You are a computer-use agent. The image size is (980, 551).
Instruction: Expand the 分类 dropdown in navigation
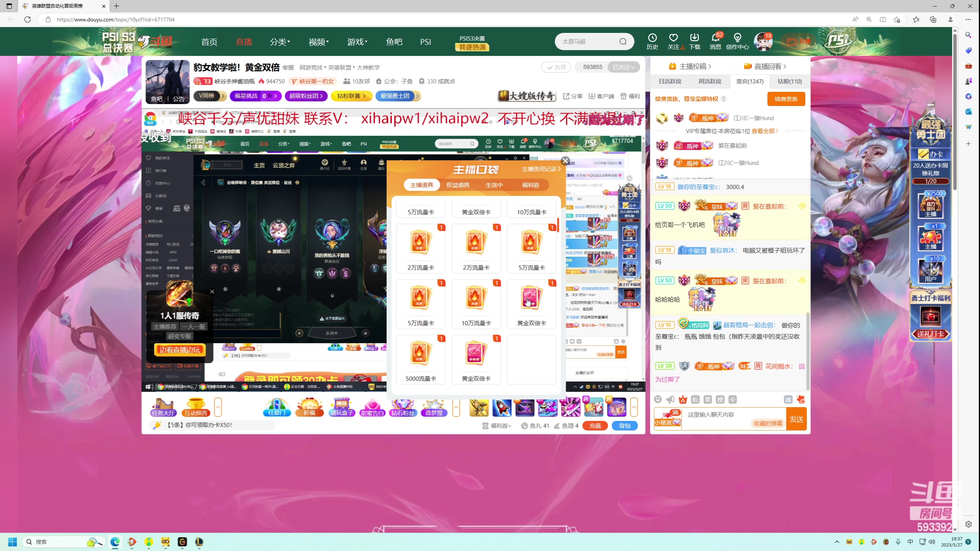pyautogui.click(x=280, y=42)
